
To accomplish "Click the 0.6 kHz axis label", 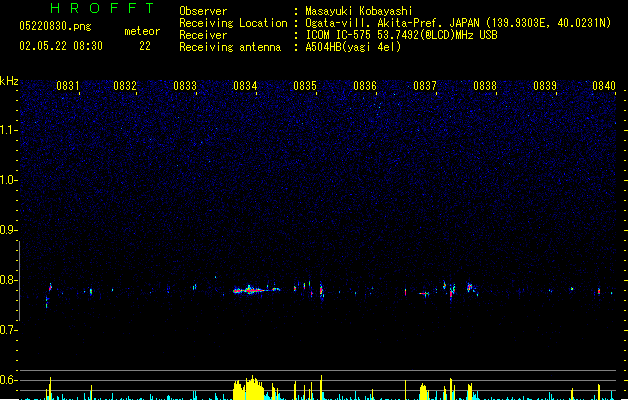I will pos(8,380).
